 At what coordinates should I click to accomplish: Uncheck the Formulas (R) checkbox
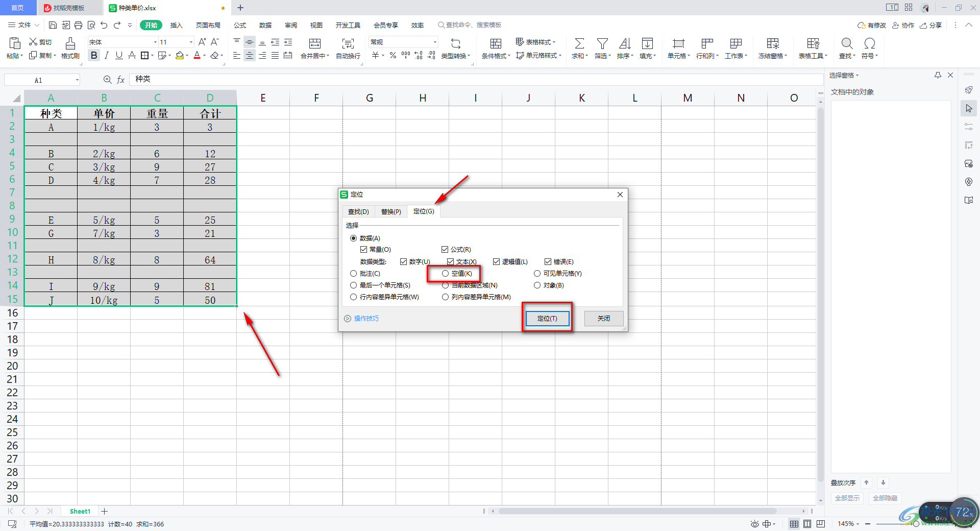pyautogui.click(x=445, y=250)
